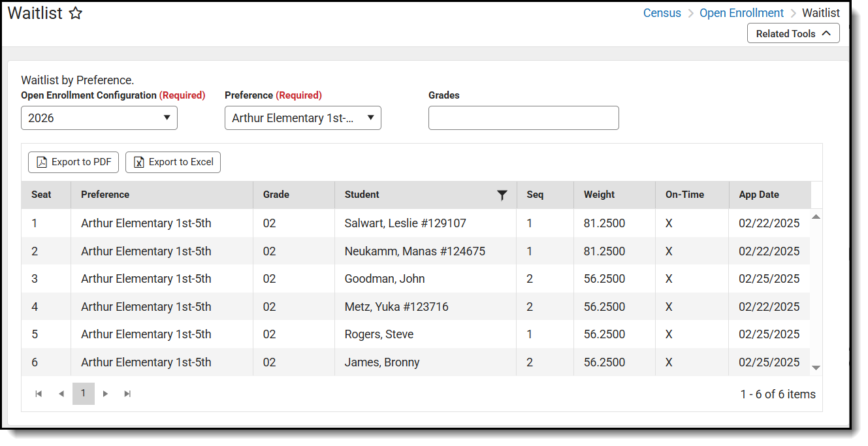Go to first page of results
Image resolution: width=868 pixels, height=446 pixels.
39,394
